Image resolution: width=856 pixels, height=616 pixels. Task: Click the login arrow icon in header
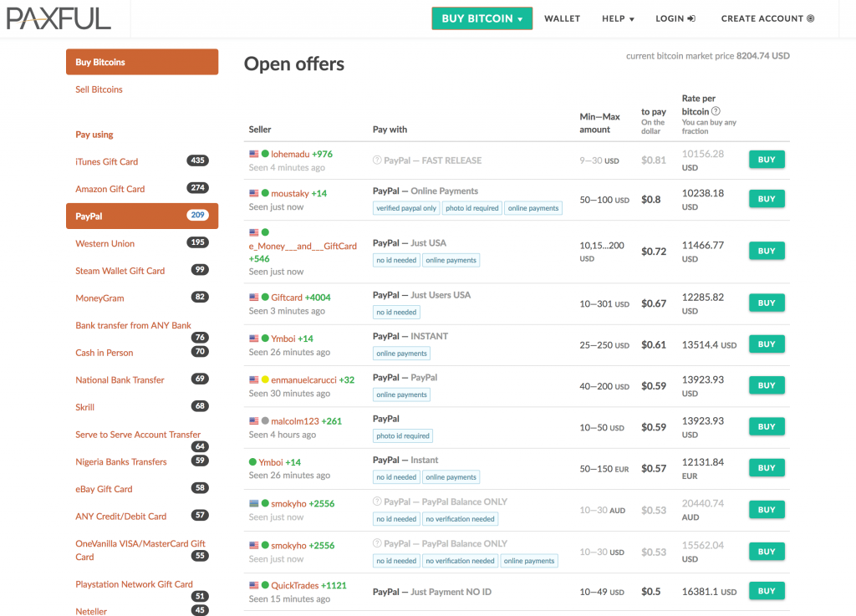pos(691,18)
